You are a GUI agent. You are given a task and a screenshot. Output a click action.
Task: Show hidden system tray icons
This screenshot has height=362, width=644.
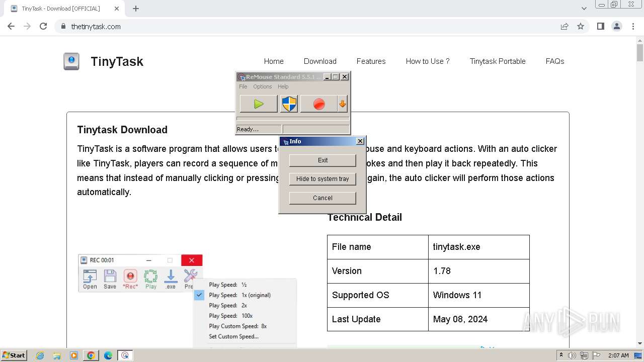pyautogui.click(x=561, y=355)
